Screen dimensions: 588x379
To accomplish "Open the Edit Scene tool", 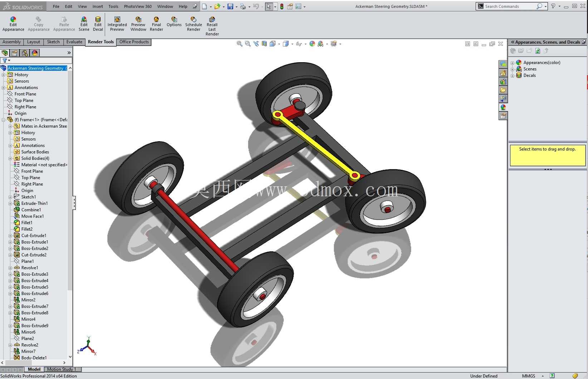I will click(x=84, y=24).
